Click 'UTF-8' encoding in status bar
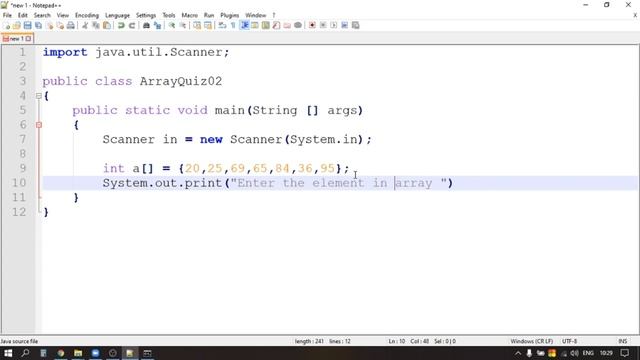 click(569, 341)
